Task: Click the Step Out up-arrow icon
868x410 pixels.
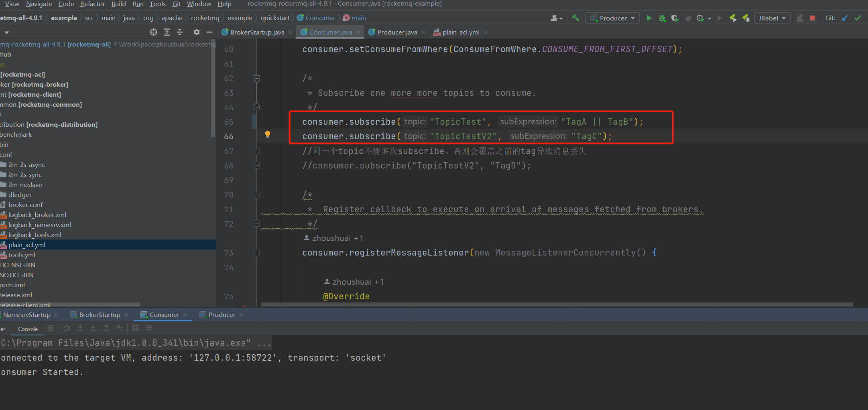Action: click(106, 328)
